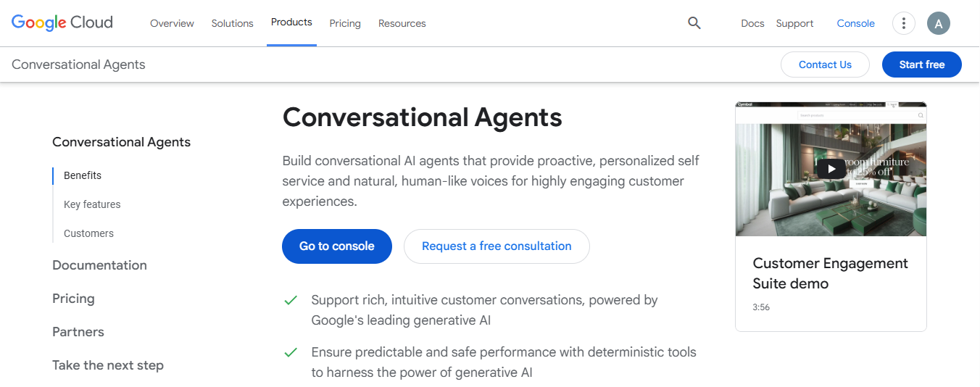Open the Pricing top navigation item
This screenshot has width=980, height=387.
tap(345, 23)
